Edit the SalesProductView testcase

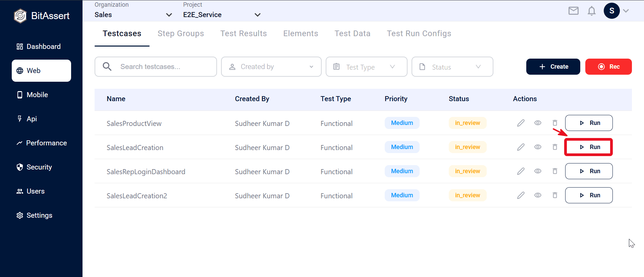point(521,123)
